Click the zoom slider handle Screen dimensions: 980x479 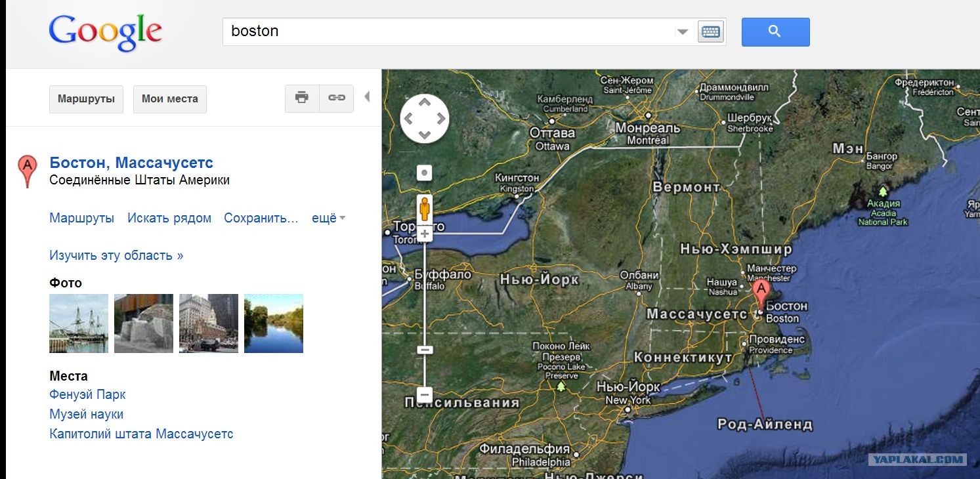(x=425, y=350)
